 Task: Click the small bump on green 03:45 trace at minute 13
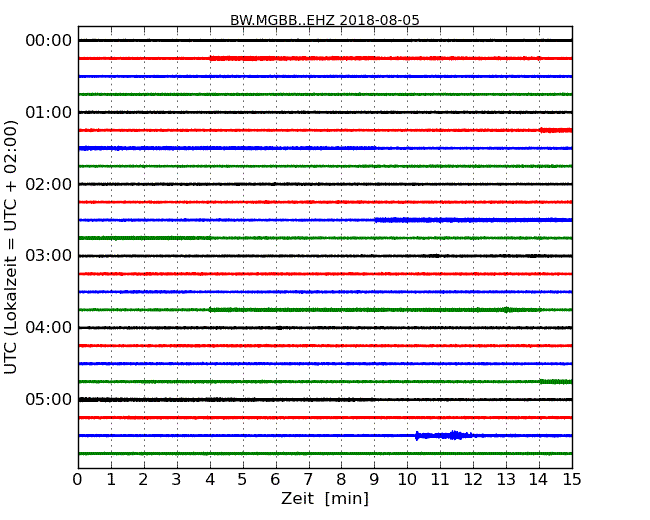pos(506,309)
